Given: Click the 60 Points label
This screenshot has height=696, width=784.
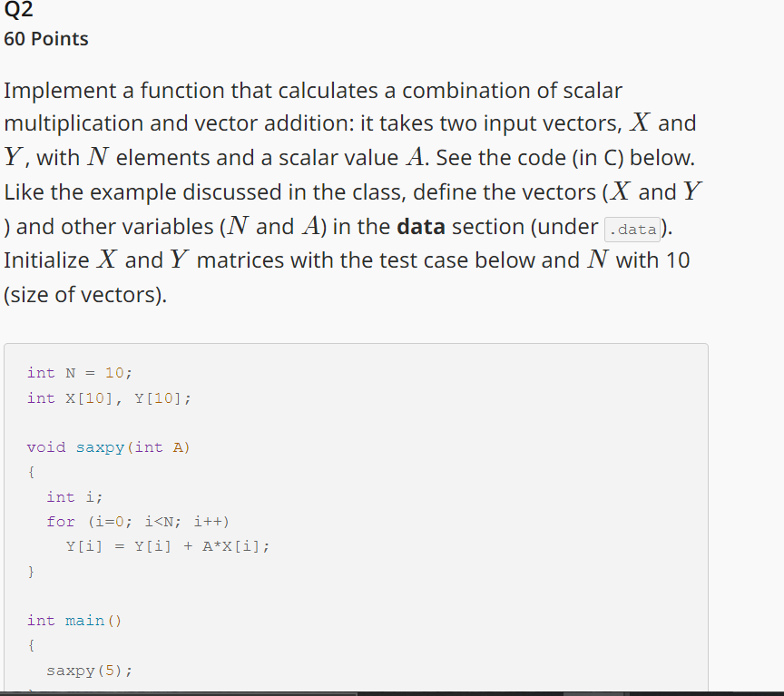Looking at the screenshot, I should (46, 39).
